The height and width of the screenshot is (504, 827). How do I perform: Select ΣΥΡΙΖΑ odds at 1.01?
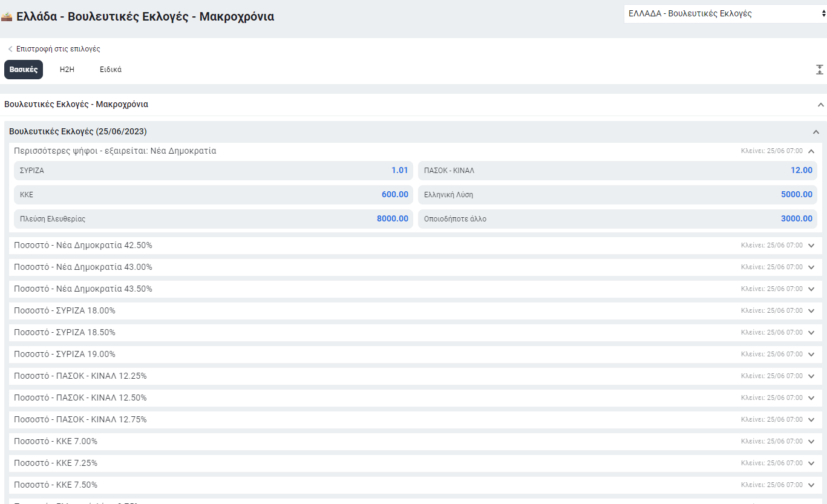click(214, 171)
